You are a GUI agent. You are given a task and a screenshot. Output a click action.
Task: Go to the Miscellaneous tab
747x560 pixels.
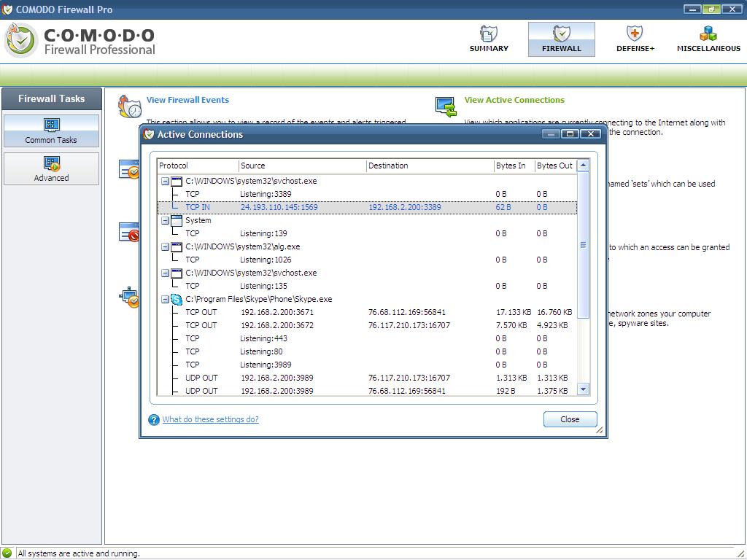pos(708,39)
